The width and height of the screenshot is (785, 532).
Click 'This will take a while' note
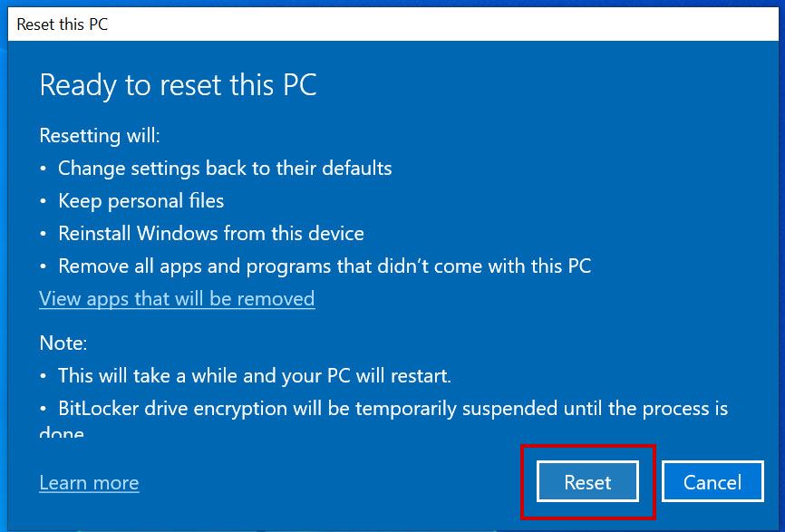(x=255, y=375)
